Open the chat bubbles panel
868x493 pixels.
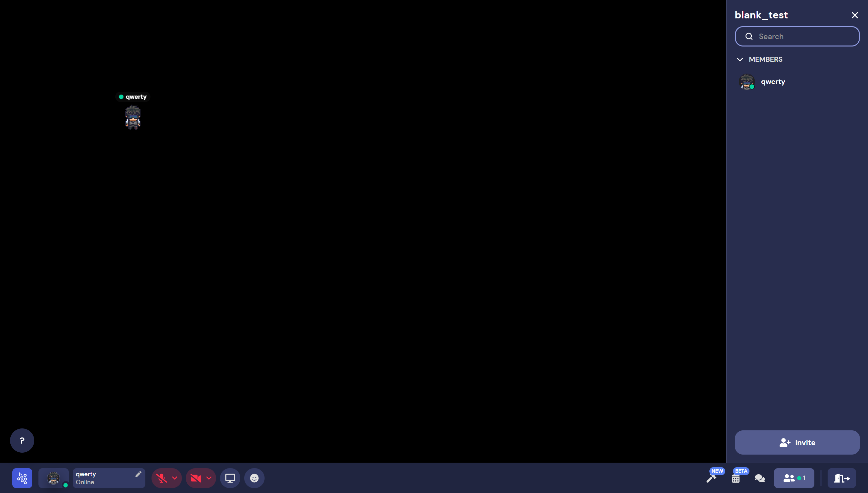pyautogui.click(x=759, y=478)
